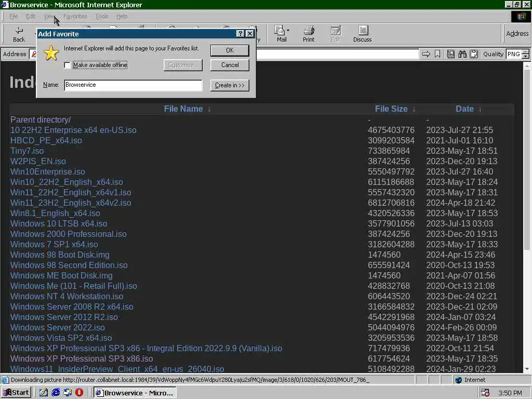The width and height of the screenshot is (532, 399).
Task: Open the Help menu
Action: pyautogui.click(x=122, y=16)
